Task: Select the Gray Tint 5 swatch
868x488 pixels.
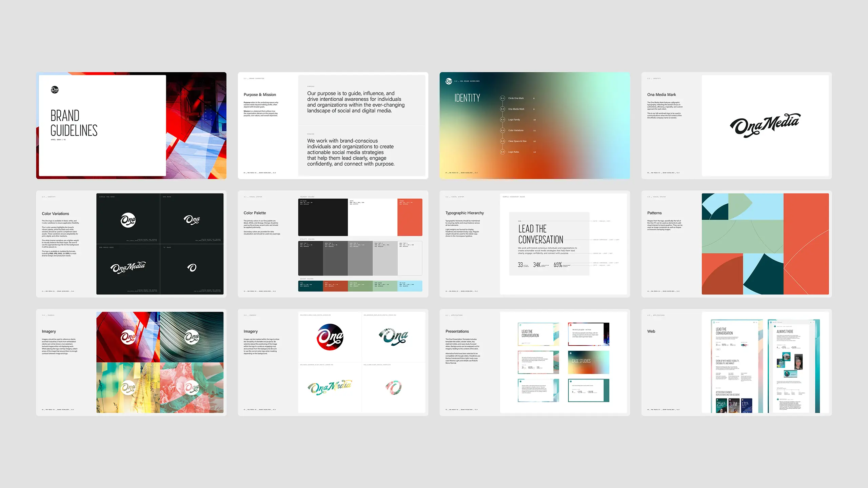Action: coord(410,258)
